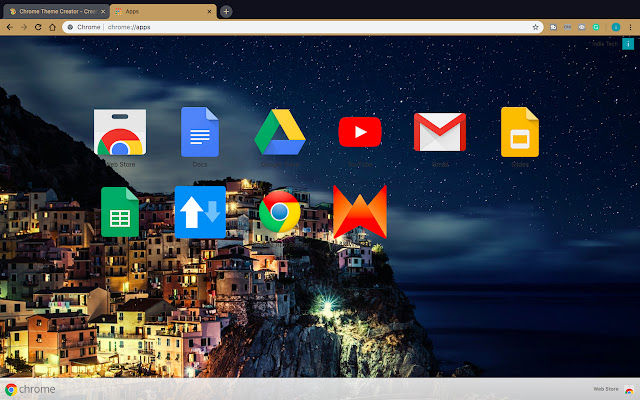Open the Chrome three-dot menu
Image resolution: width=640 pixels, height=400 pixels.
tap(630, 27)
